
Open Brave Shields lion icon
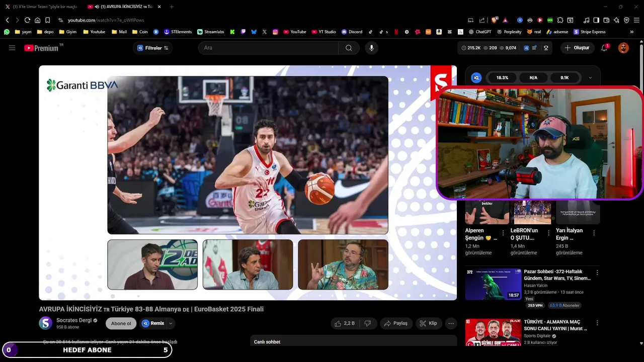[495, 20]
